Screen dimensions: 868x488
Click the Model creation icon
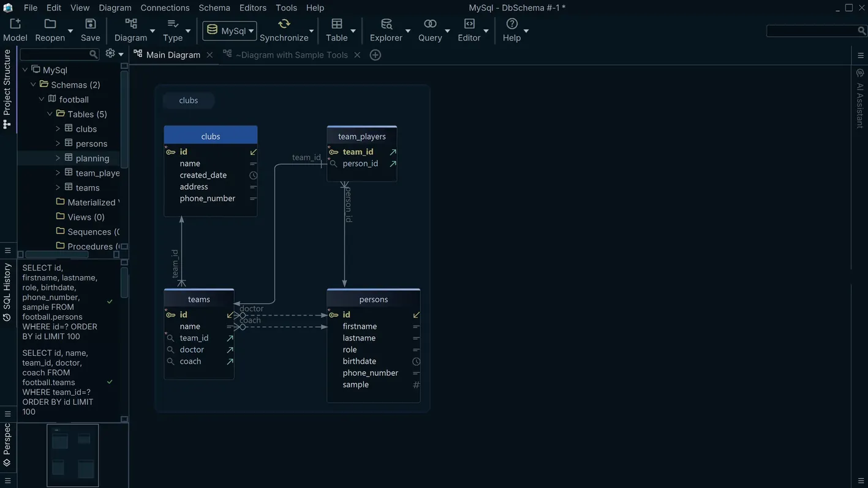[14, 24]
